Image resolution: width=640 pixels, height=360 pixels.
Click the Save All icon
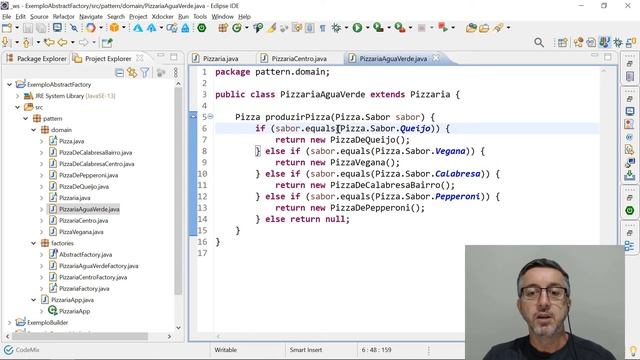pos(41,28)
